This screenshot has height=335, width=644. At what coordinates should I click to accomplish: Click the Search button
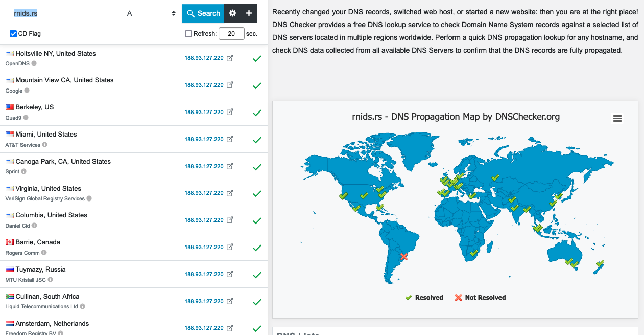click(203, 13)
